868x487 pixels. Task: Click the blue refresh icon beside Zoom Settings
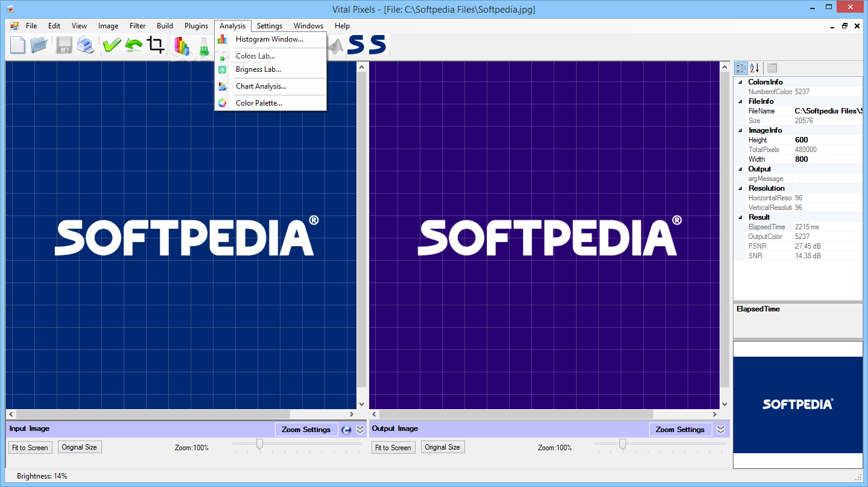(346, 430)
